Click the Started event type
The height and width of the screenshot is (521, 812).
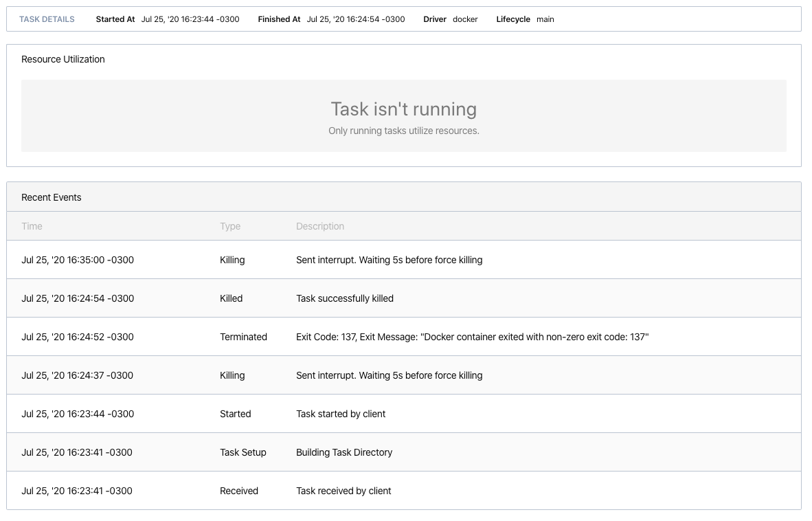tap(235, 414)
